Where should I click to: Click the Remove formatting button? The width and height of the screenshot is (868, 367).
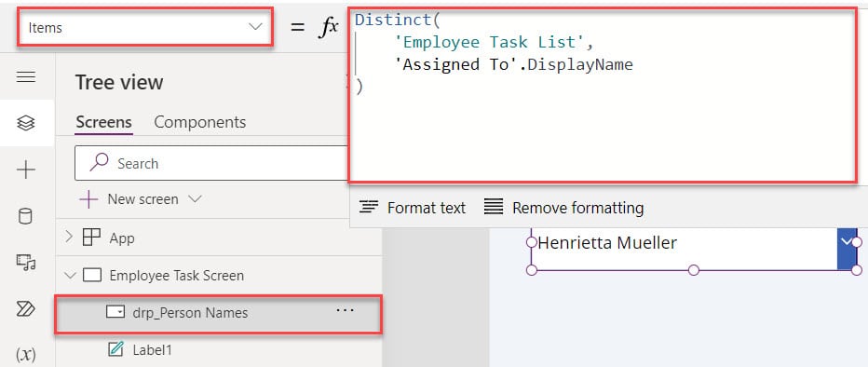pyautogui.click(x=563, y=208)
